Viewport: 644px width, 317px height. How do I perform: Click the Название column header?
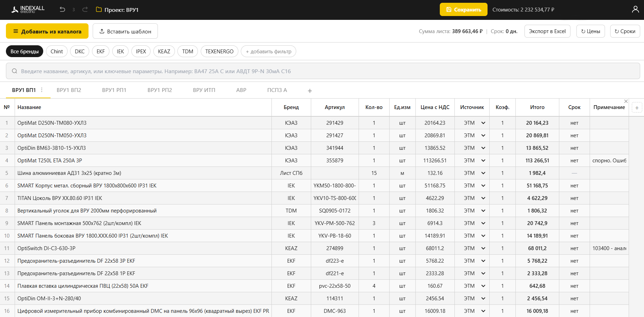pos(143,107)
